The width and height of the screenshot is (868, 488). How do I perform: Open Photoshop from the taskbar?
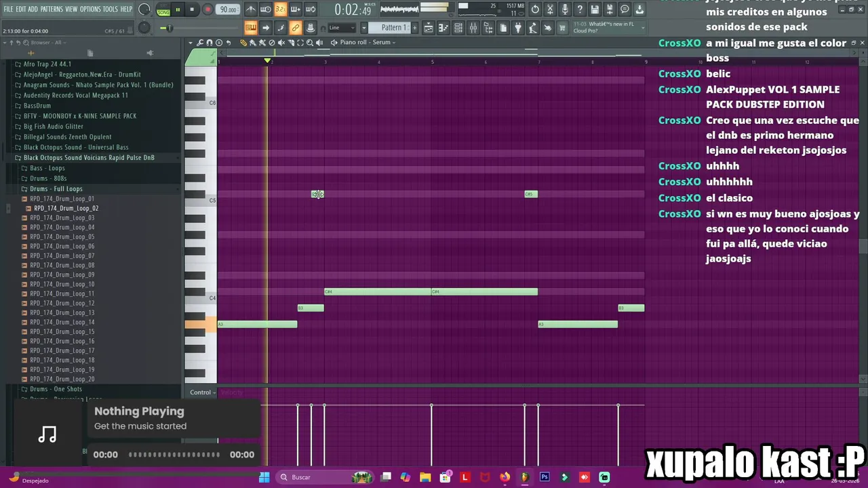click(x=545, y=477)
